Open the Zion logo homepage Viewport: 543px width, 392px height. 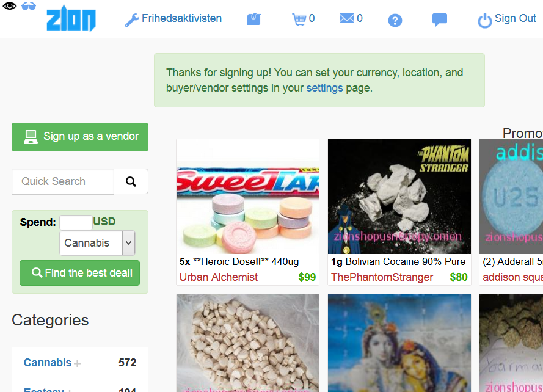click(x=71, y=19)
